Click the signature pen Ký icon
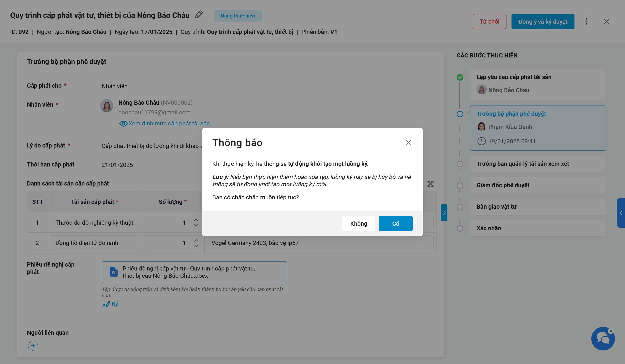This screenshot has width=625, height=364. (106, 304)
